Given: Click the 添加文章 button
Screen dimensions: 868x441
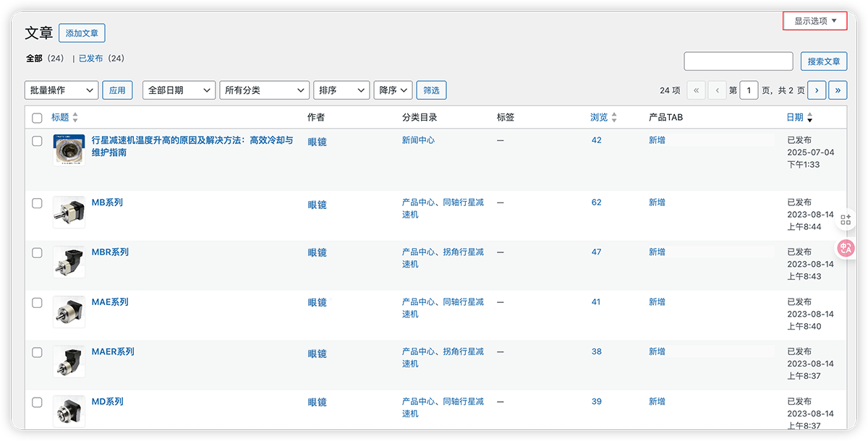Looking at the screenshot, I should pos(82,33).
